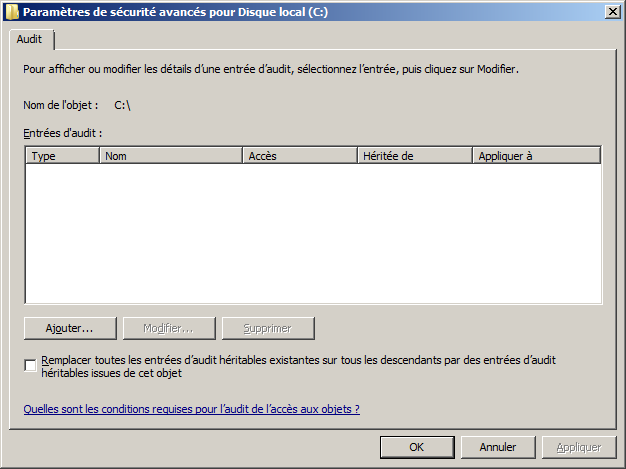The width and height of the screenshot is (626, 469).
Task: Click inside the empty audit entries list
Action: click(x=312, y=232)
